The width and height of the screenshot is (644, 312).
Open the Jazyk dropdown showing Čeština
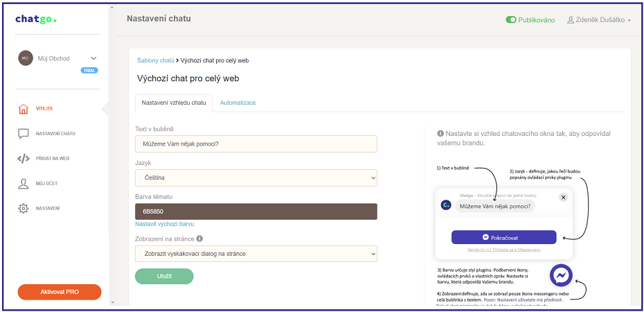point(256,178)
